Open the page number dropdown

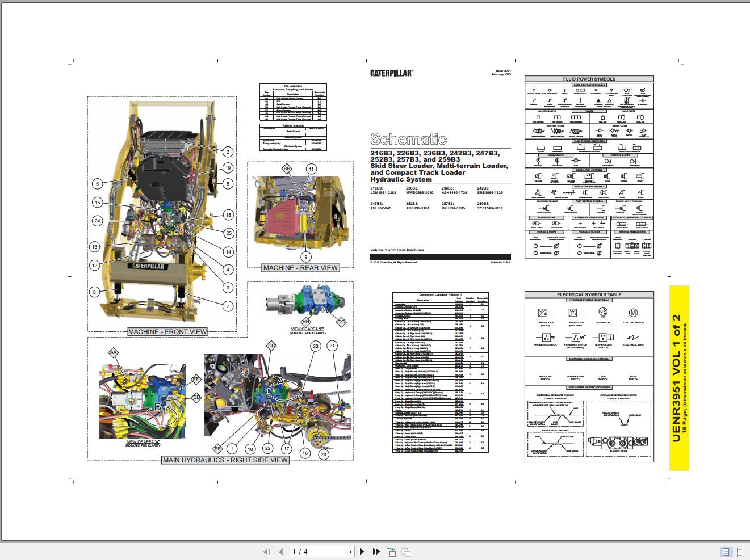tap(350, 551)
